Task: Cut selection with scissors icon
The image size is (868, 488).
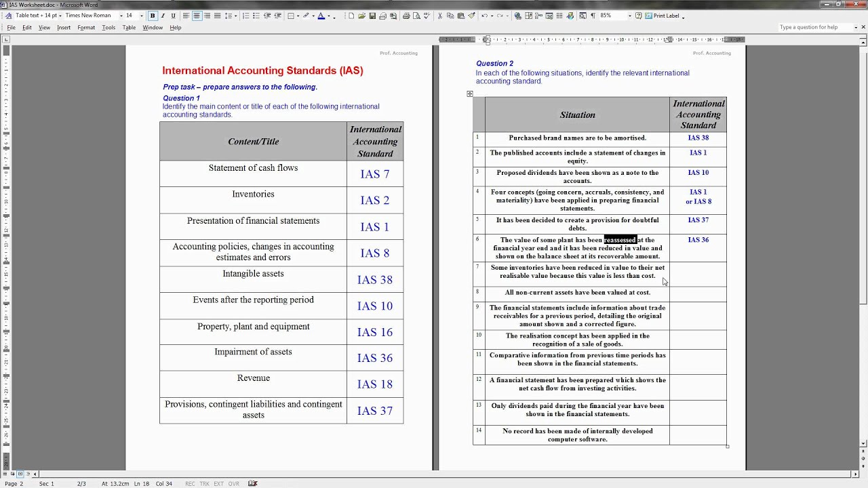Action: [440, 16]
